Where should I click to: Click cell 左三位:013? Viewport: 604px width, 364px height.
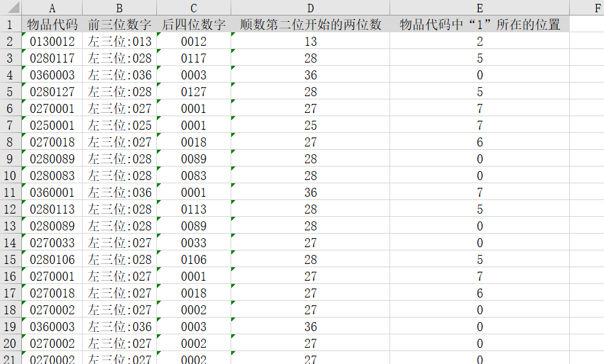(120, 41)
